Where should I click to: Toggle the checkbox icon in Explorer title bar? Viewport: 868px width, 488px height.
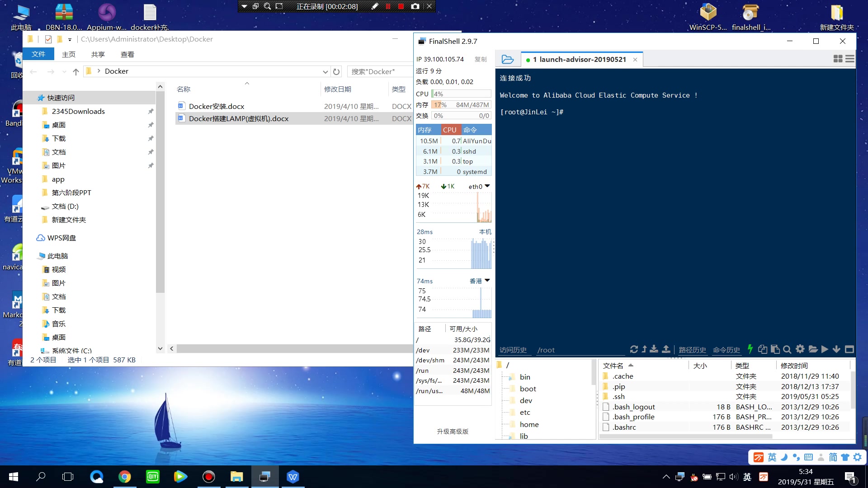[48, 39]
